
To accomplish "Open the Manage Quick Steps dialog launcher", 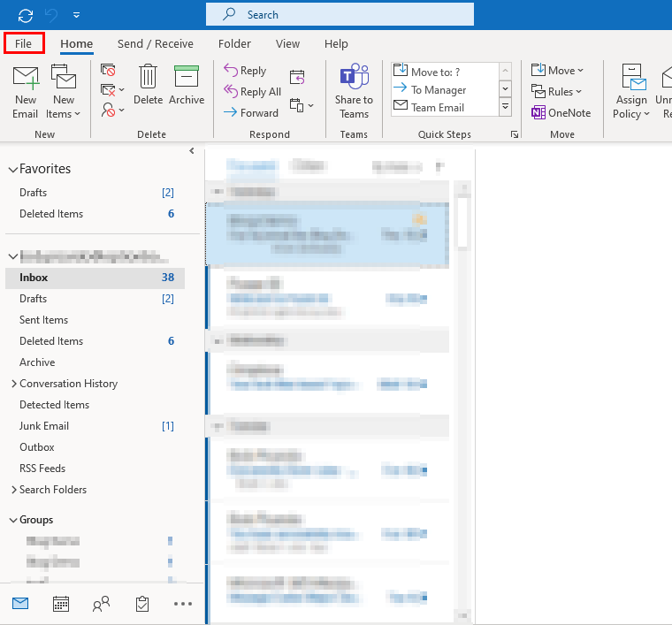I will (515, 134).
